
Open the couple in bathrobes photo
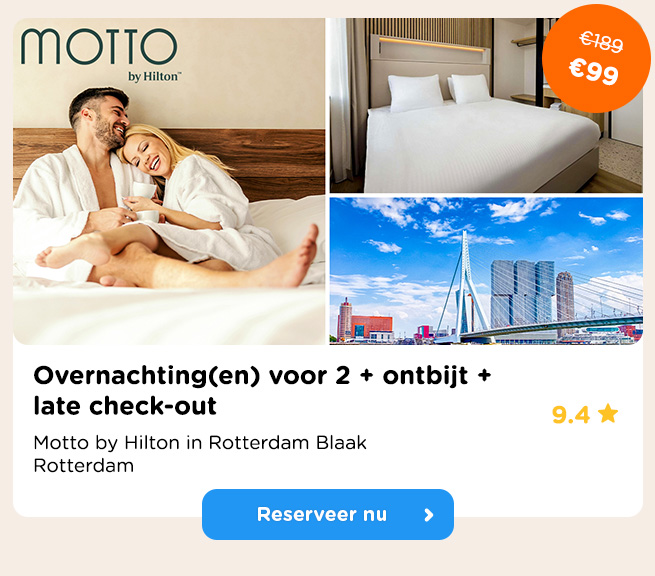click(169, 181)
